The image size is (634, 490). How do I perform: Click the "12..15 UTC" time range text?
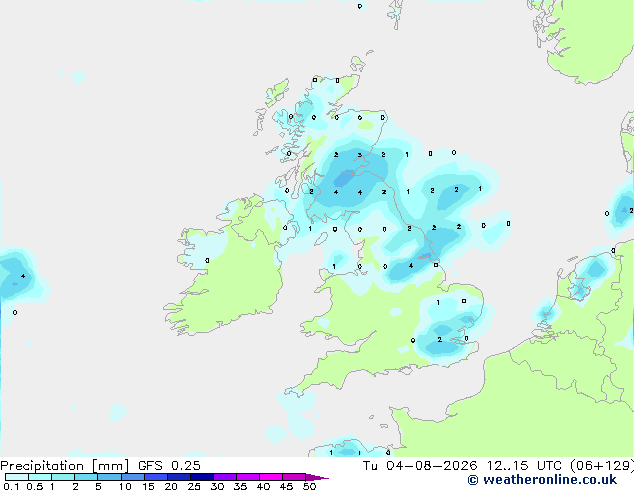click(x=524, y=466)
